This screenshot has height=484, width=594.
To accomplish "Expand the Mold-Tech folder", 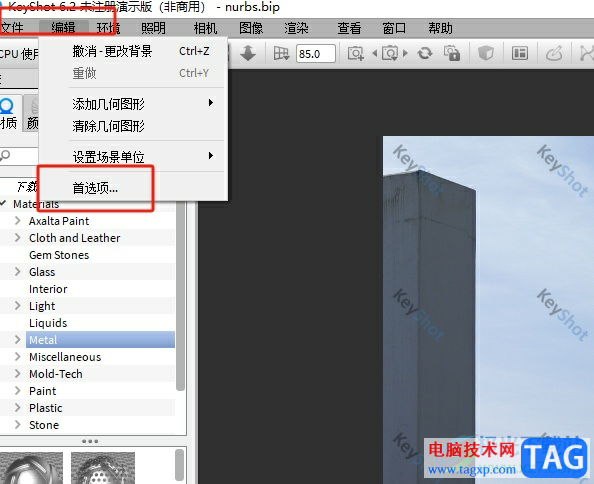I will click(x=17, y=374).
